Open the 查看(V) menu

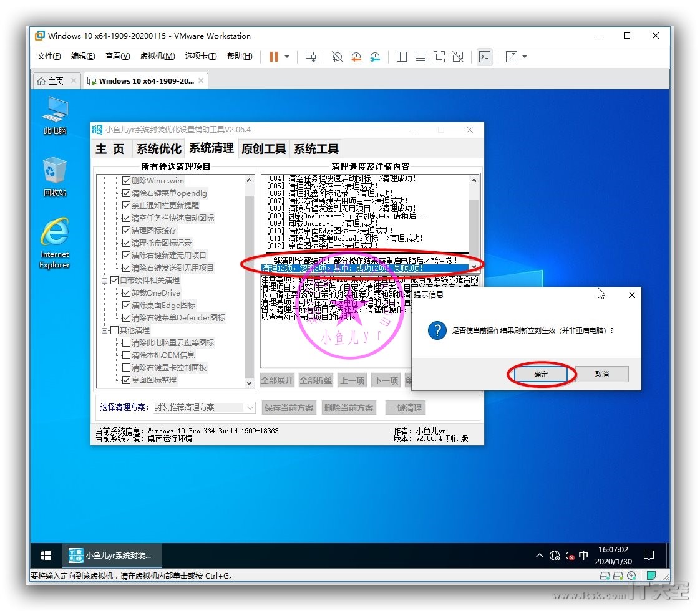tap(117, 55)
